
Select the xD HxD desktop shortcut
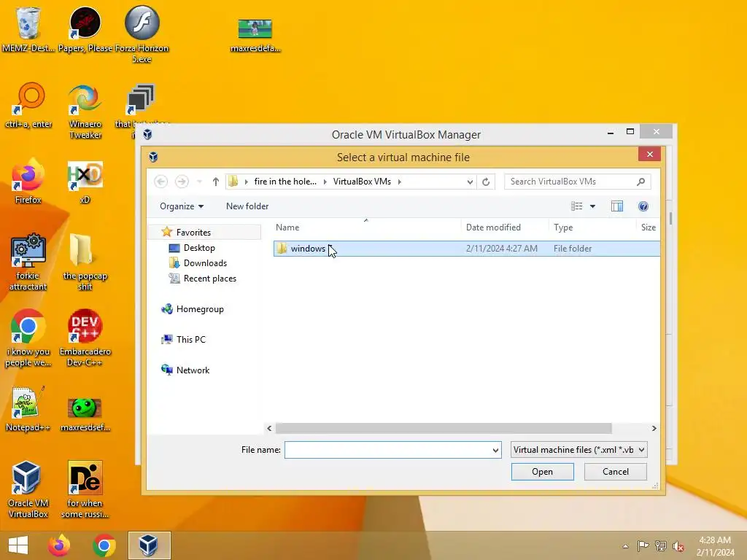[85, 182]
